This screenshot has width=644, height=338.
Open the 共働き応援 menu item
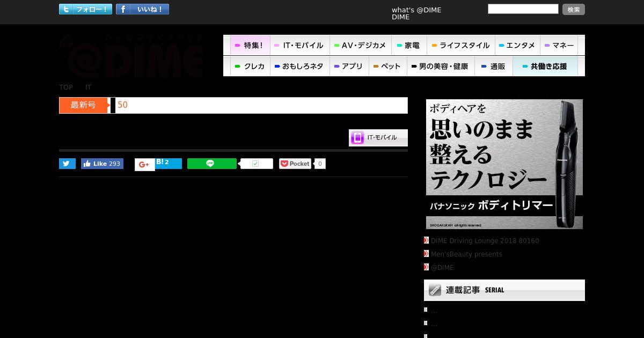coord(545,66)
